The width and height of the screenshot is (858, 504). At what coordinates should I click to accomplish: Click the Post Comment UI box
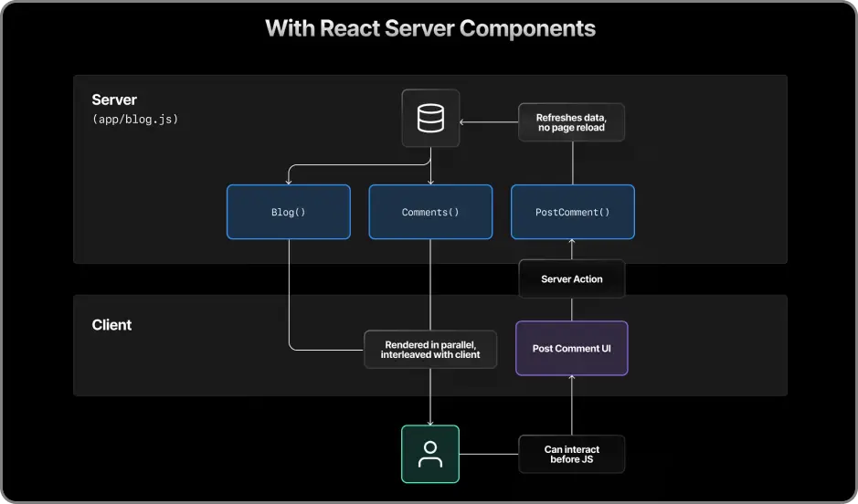[572, 348]
